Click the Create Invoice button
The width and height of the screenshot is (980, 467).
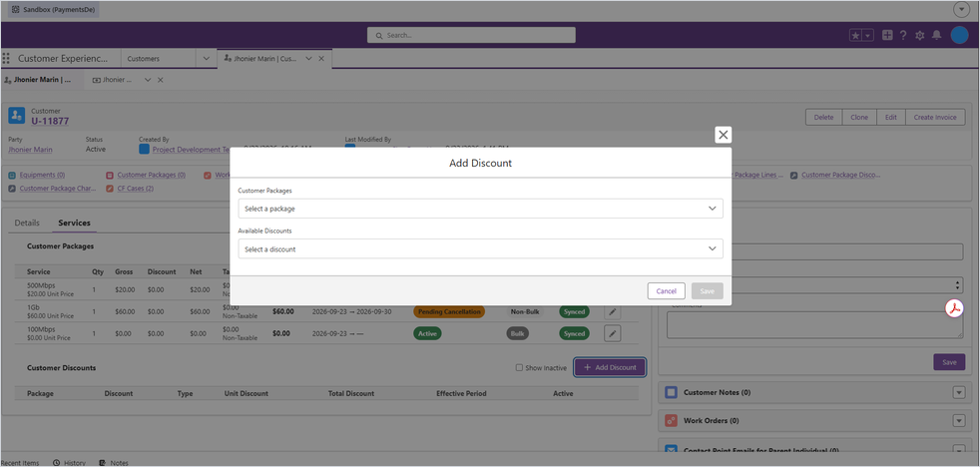[935, 117]
